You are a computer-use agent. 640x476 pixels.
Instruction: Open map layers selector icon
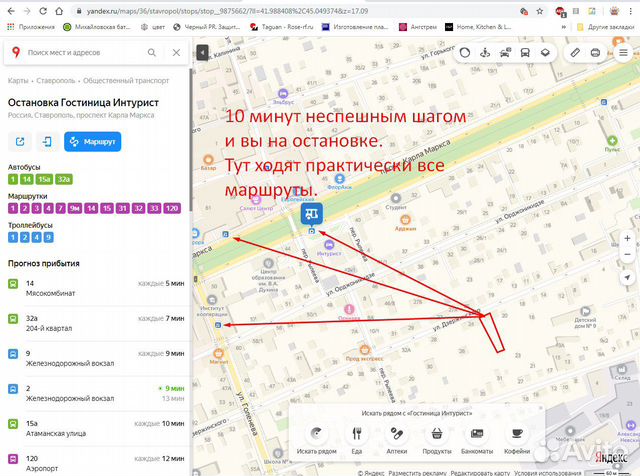point(545,53)
